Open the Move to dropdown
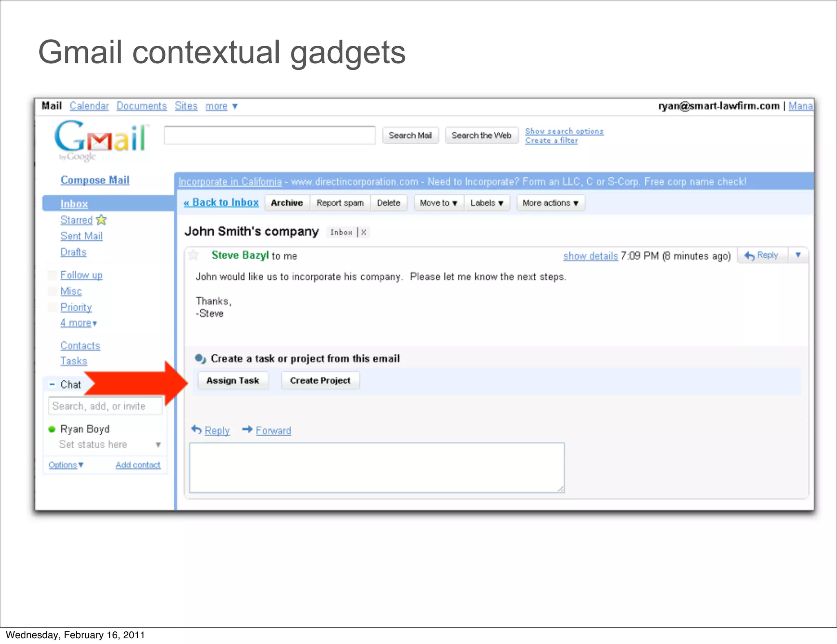This screenshot has height=644, width=837. tap(439, 203)
